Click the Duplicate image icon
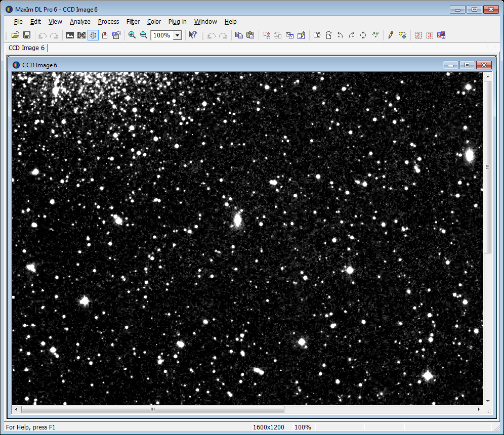504x435 pixels. click(278, 35)
